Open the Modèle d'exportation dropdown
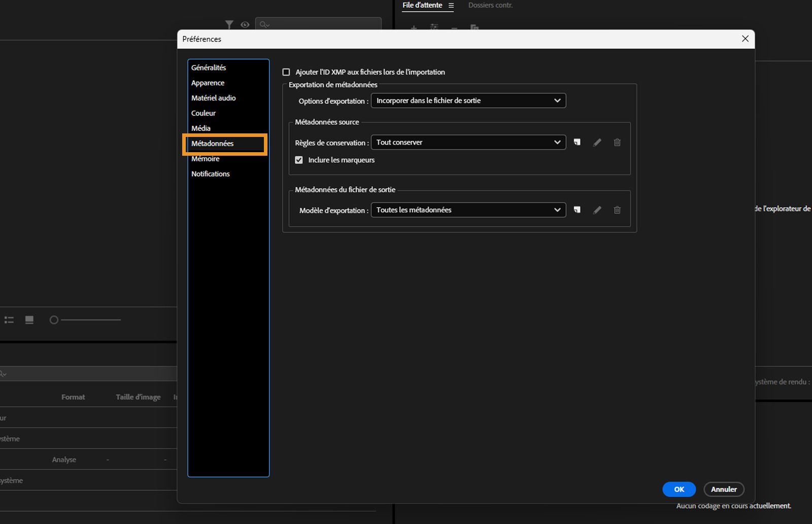Viewport: 812px width, 524px height. click(468, 210)
